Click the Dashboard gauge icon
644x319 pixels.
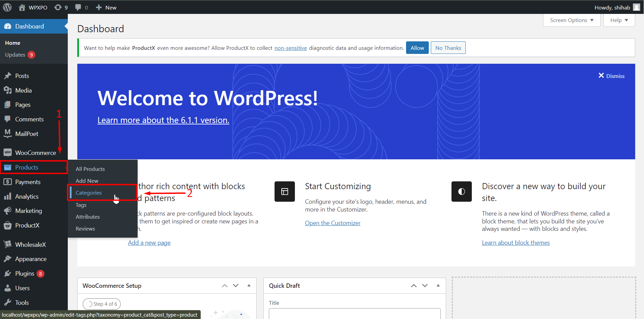[x=8, y=26]
